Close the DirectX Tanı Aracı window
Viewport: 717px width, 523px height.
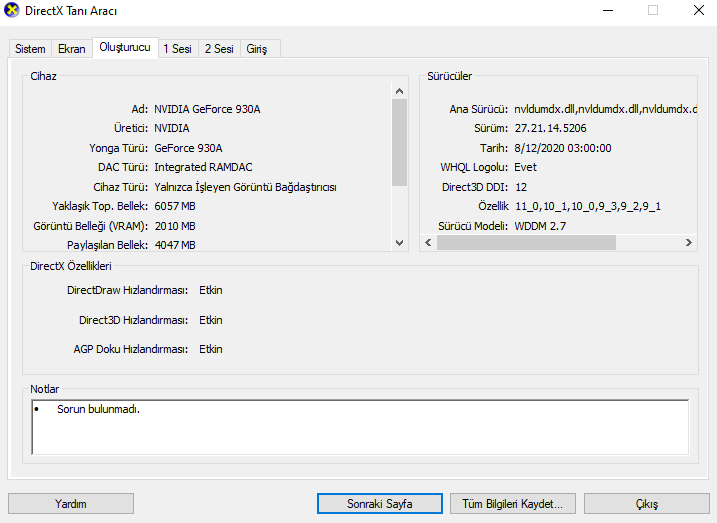698,11
